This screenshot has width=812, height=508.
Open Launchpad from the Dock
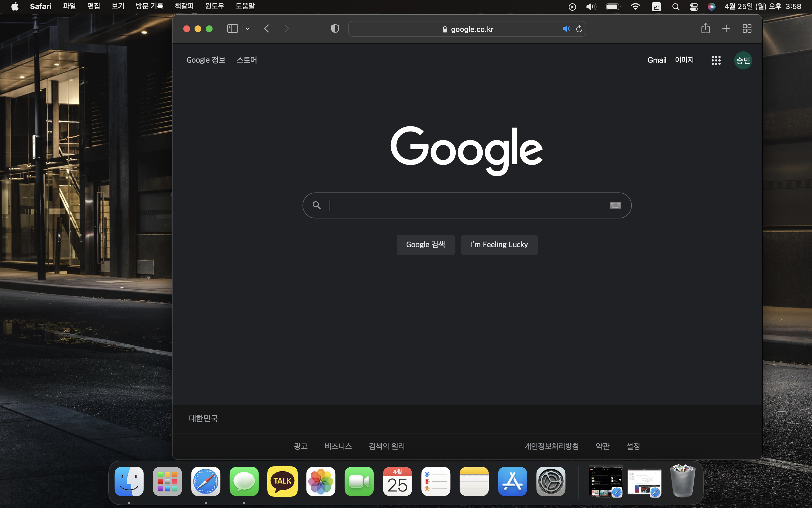167,481
